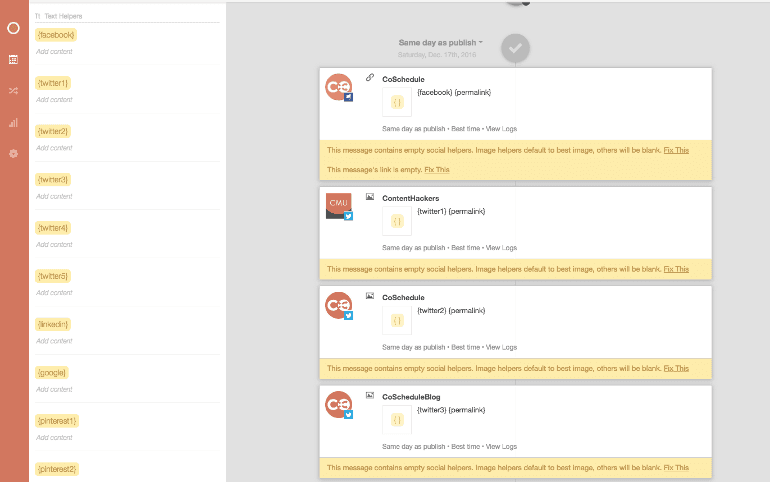Screen dimensions: 770x482
Task: Click Add content under {google}
Action: click(54, 389)
